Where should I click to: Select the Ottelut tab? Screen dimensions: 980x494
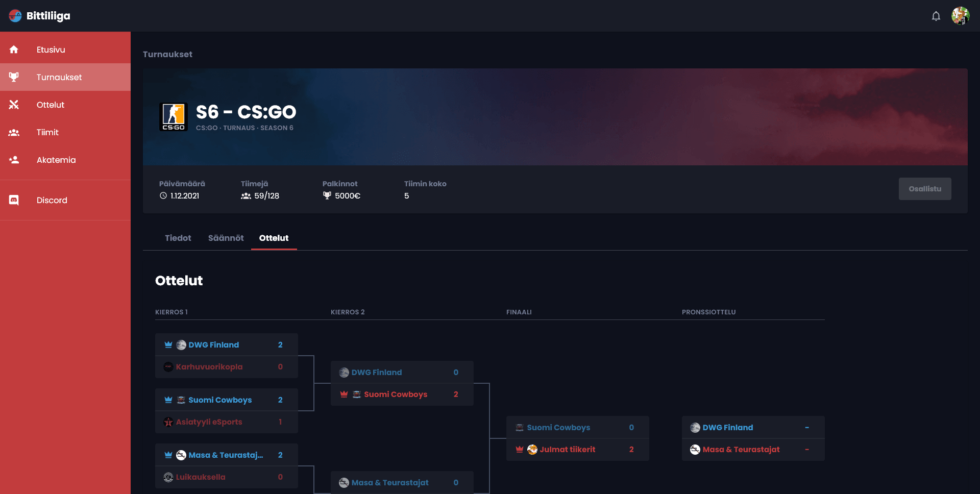click(274, 238)
